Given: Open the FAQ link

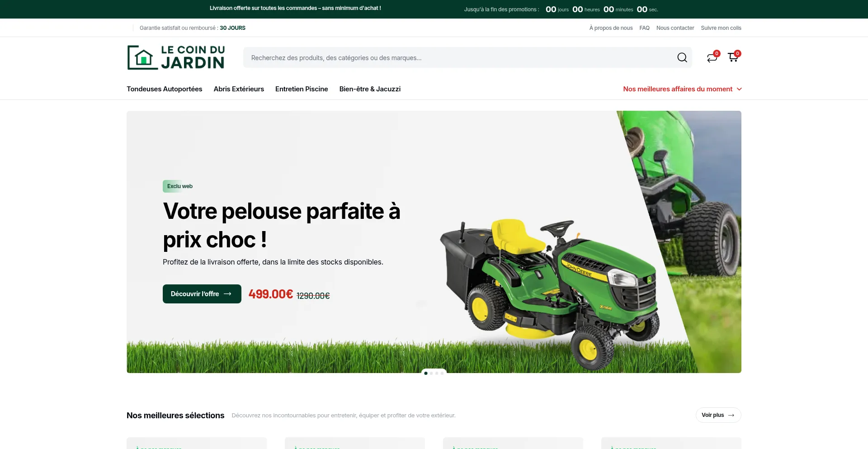Looking at the screenshot, I should pos(644,28).
